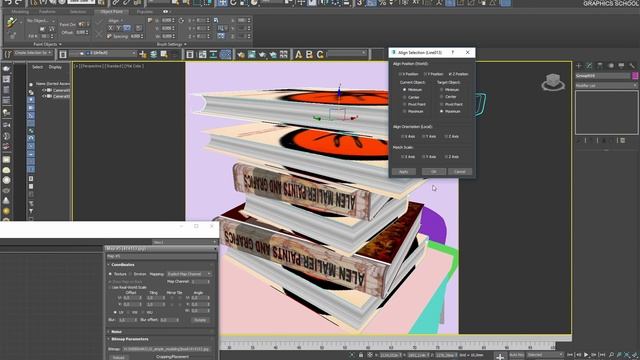The width and height of the screenshot is (640, 360).
Task: Select Minimum under Target Object
Action: 442,90
